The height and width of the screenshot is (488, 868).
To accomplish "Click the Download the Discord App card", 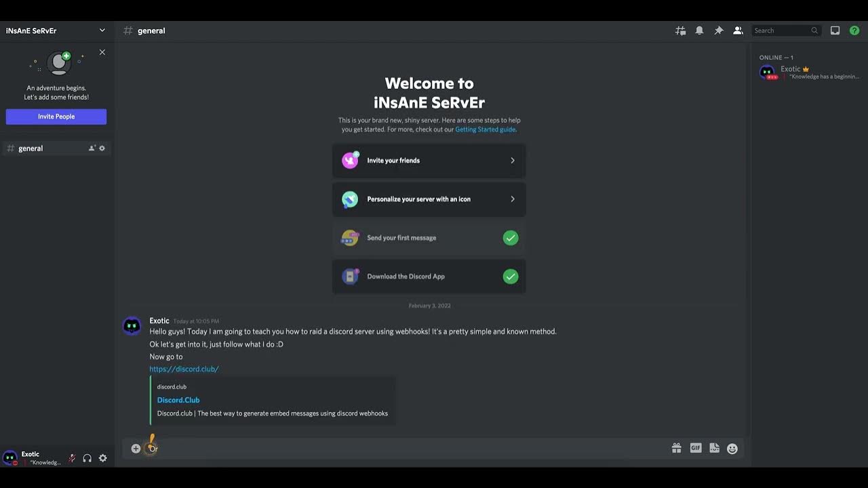I will coord(429,277).
